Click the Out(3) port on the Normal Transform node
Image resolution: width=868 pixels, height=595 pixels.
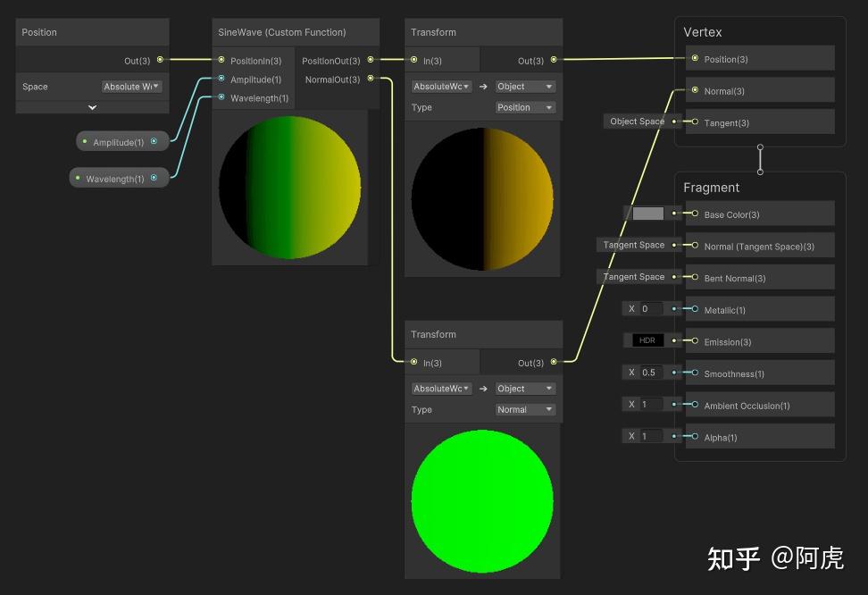(x=552, y=363)
